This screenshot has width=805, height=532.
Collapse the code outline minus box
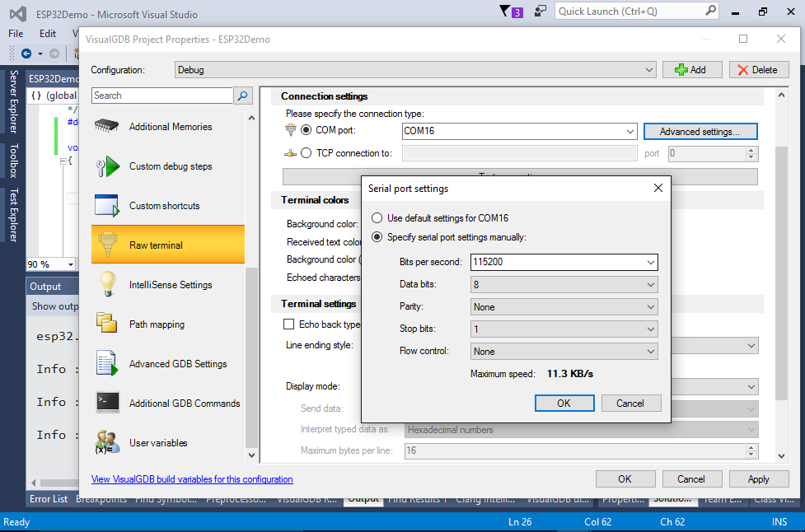(x=63, y=161)
